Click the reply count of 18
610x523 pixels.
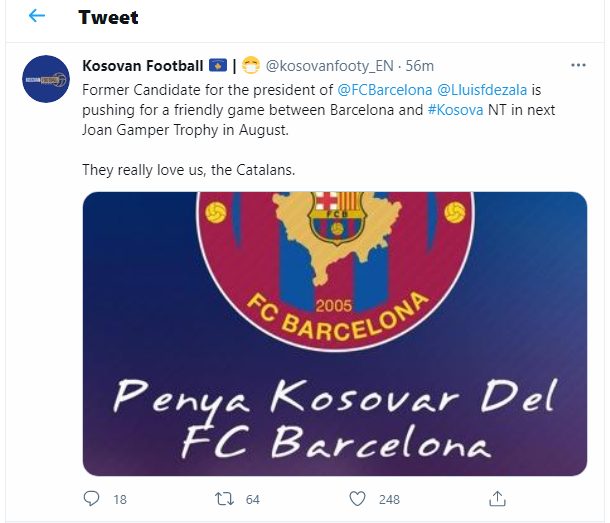point(120,499)
